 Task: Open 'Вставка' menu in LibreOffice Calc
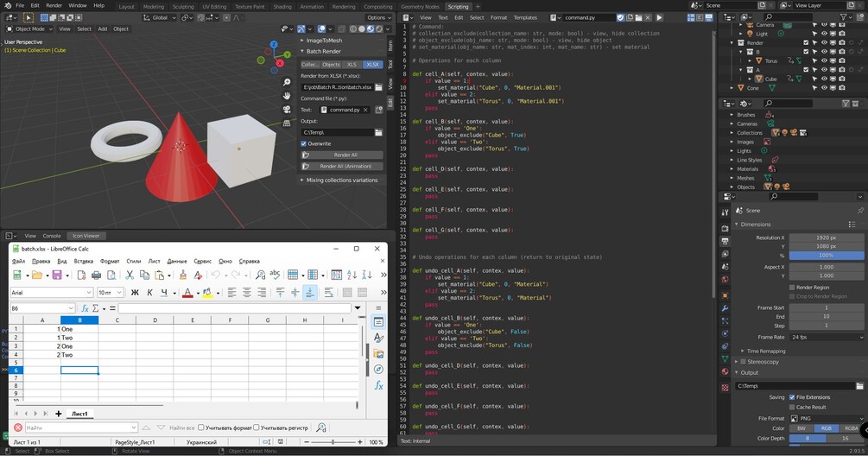click(x=84, y=261)
